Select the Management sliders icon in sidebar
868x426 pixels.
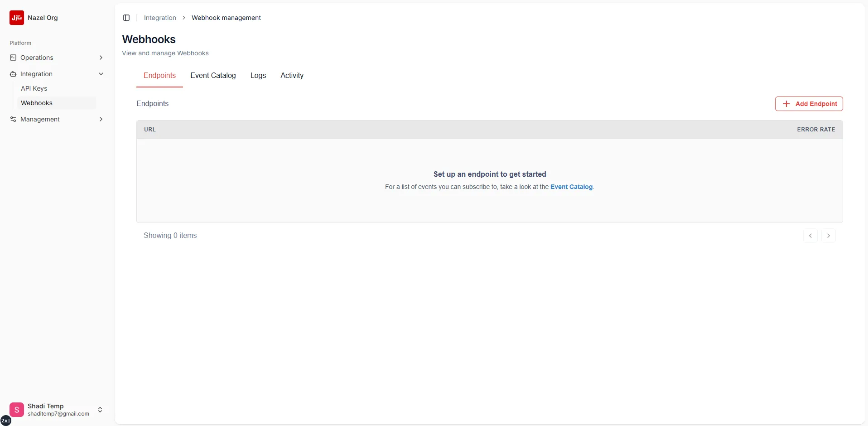[x=13, y=119]
